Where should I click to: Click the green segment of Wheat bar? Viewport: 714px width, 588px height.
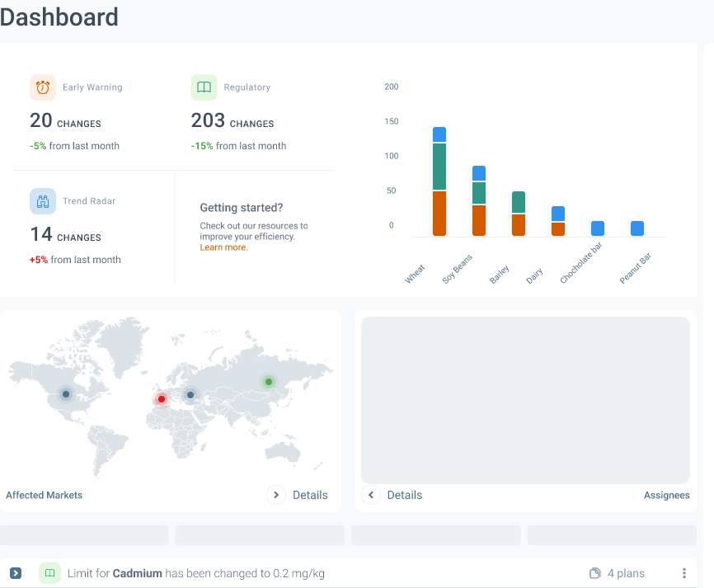439,167
